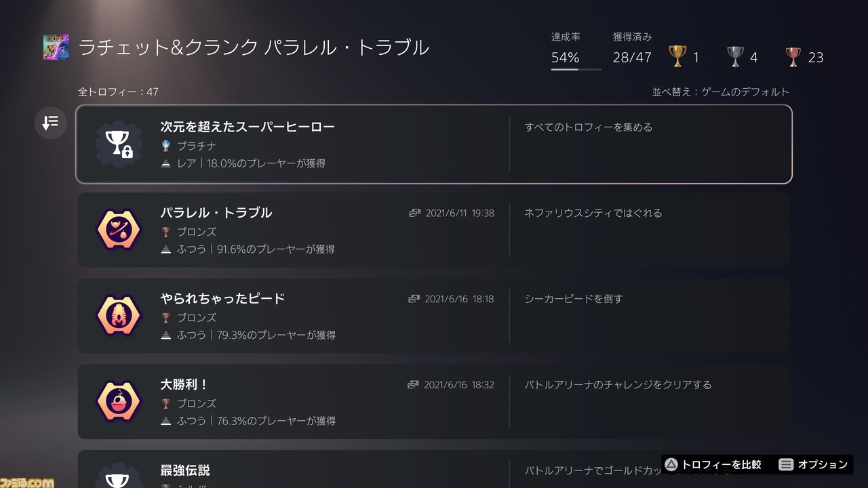Open the パラレル・トラブル trophy entry
Image resolution: width=868 pixels, height=488 pixels.
pyautogui.click(x=434, y=230)
